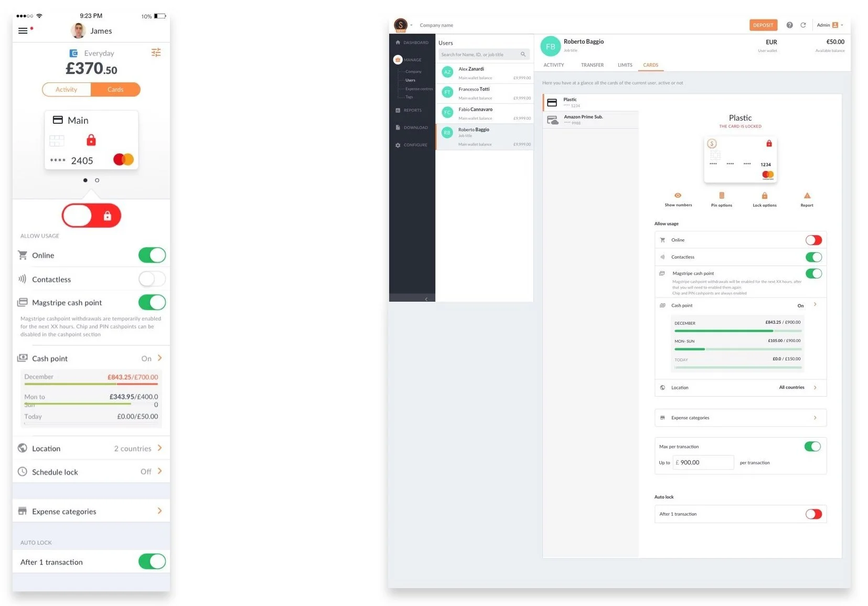
Task: Open the TRANSFER tab
Action: [592, 65]
